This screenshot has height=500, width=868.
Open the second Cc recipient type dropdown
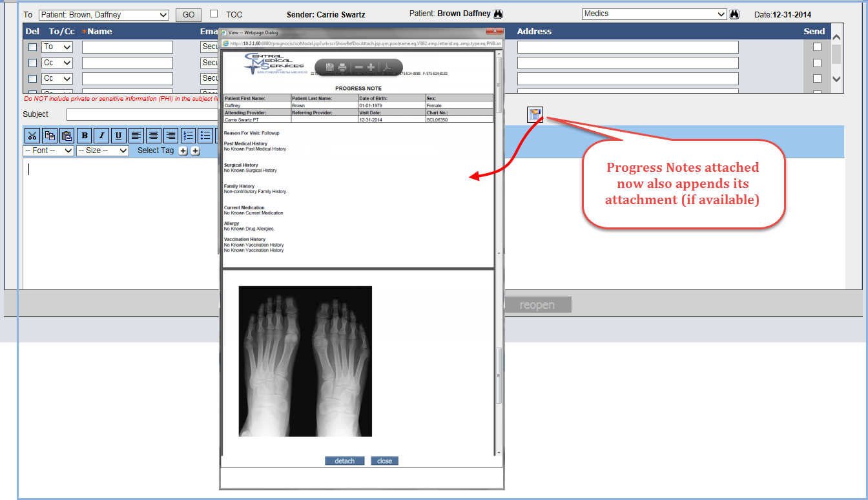pyautogui.click(x=57, y=78)
